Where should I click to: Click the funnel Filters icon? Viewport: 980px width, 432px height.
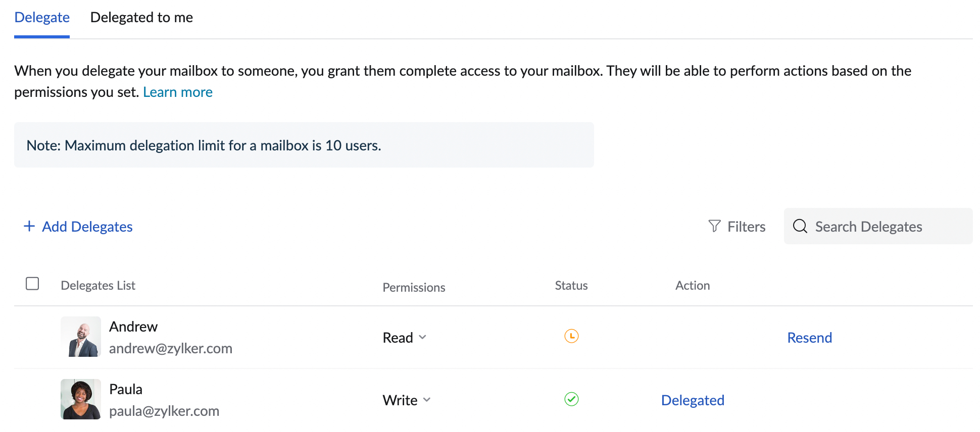(714, 226)
